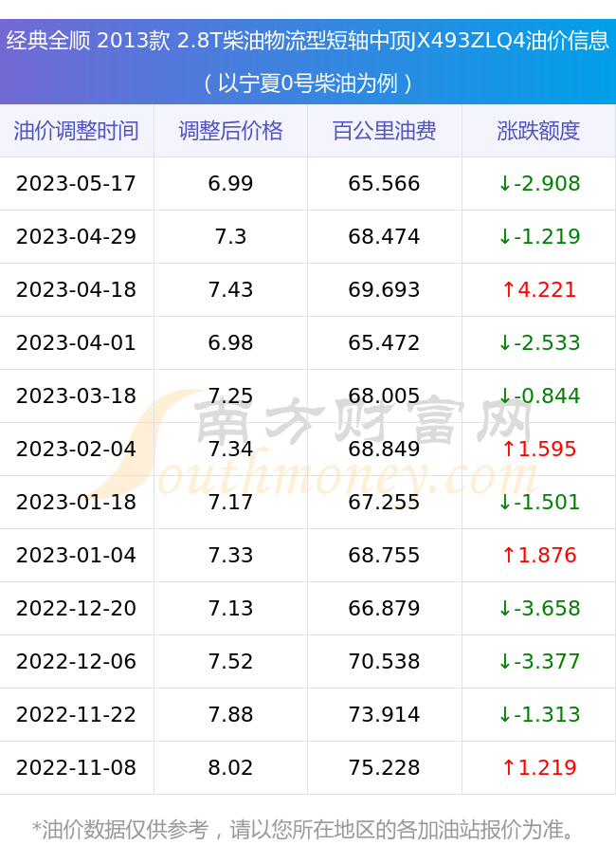616x845 pixels.
Task: Click the green change value ↓-2.908
Action: click(539, 183)
